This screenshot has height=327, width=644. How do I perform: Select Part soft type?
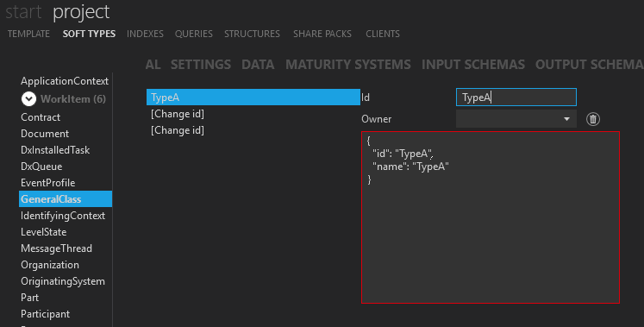click(x=29, y=298)
